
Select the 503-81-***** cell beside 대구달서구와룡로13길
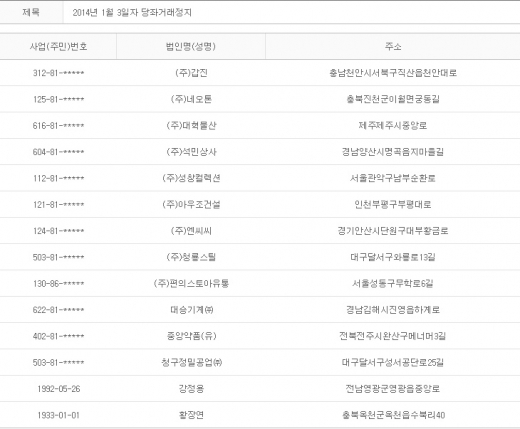point(58,257)
